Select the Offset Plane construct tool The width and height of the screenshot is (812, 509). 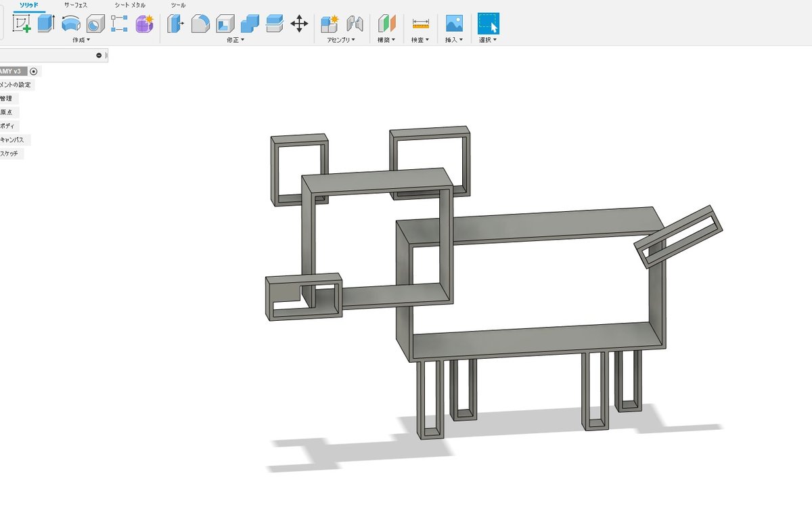click(387, 24)
